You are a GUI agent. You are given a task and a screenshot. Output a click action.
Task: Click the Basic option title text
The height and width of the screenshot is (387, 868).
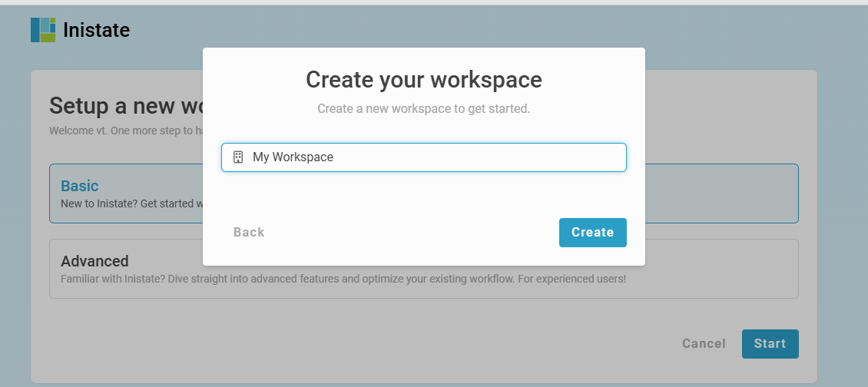point(80,186)
